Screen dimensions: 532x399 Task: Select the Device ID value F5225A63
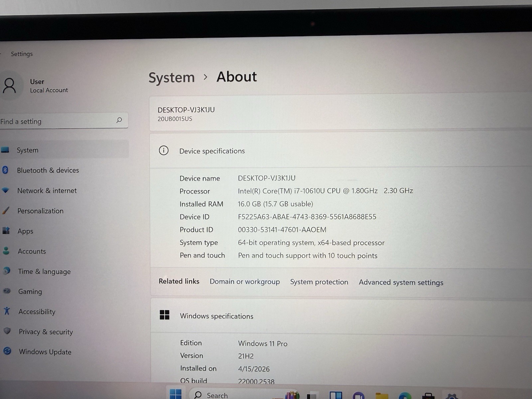(x=307, y=217)
